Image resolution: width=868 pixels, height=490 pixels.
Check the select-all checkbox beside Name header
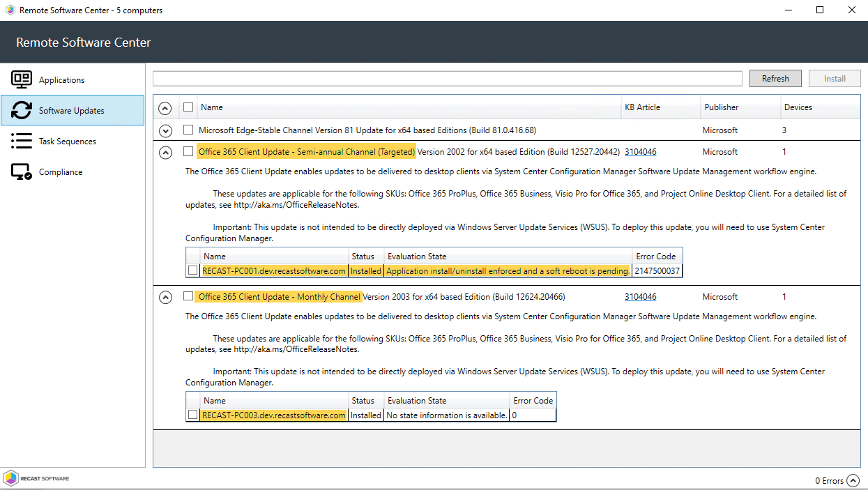(188, 107)
